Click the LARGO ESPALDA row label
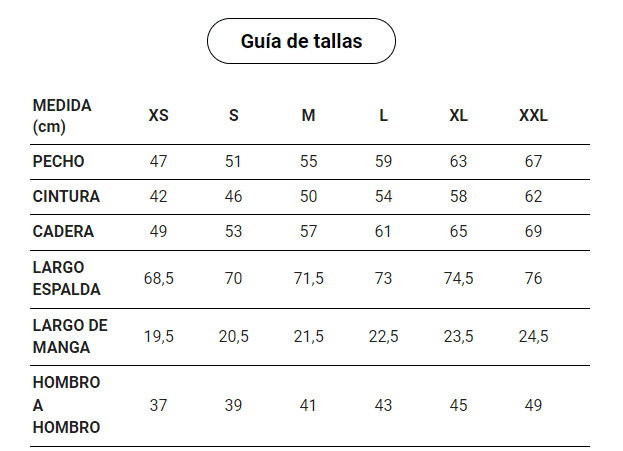This screenshot has width=623, height=451. point(67,278)
